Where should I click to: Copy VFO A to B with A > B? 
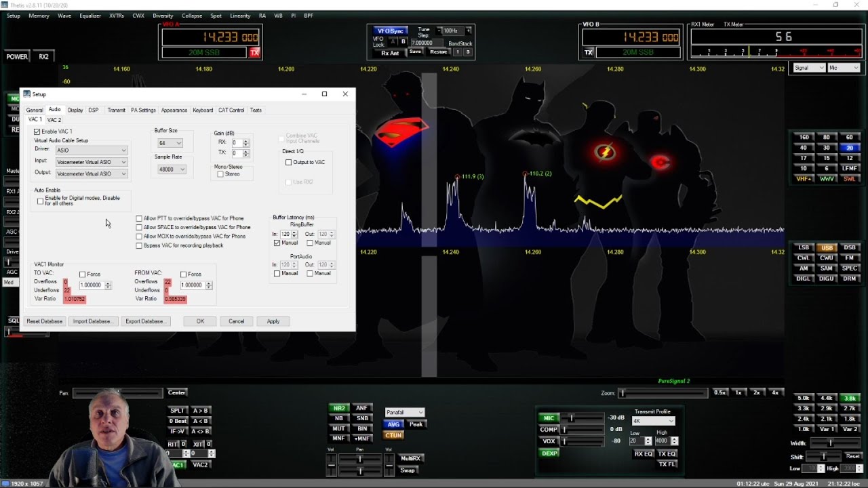click(200, 411)
